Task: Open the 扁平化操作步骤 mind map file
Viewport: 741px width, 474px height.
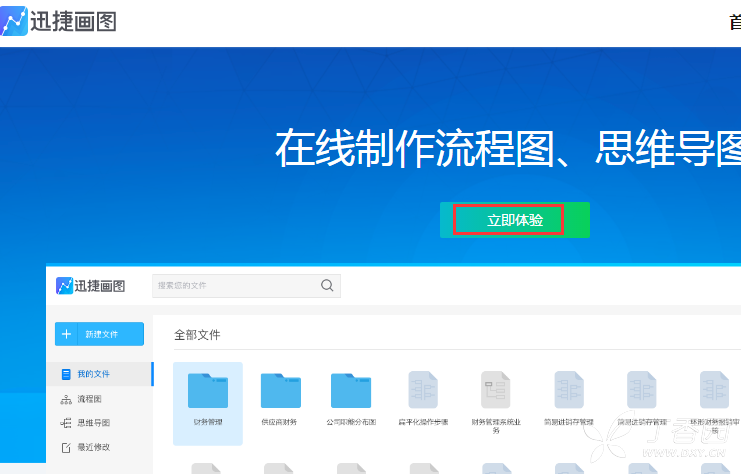Action: pos(423,399)
